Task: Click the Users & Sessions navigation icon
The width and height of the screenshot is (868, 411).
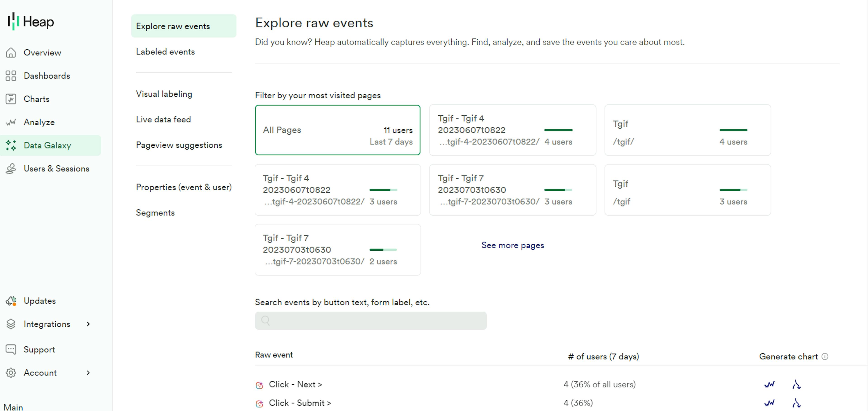Action: tap(12, 168)
